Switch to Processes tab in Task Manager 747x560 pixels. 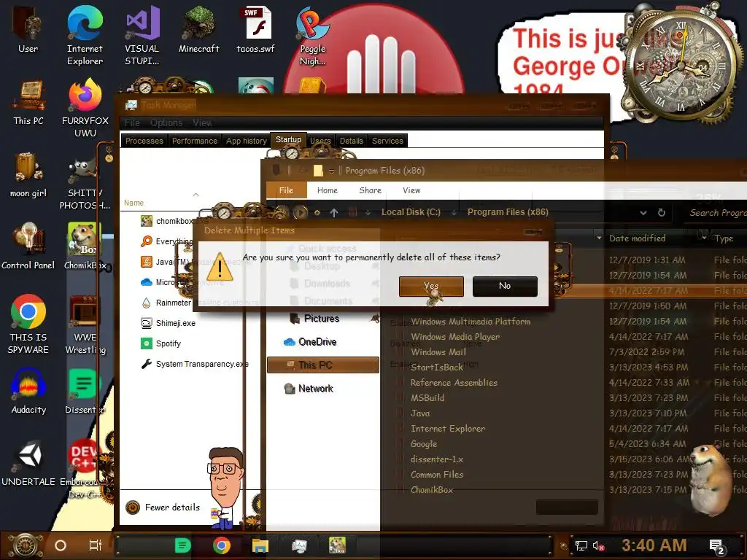144,141
